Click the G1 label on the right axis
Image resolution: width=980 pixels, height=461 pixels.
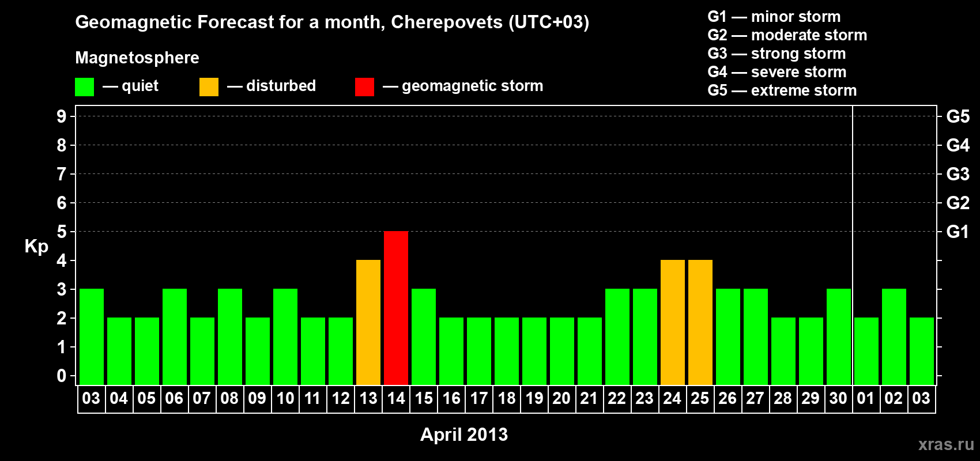[958, 232]
